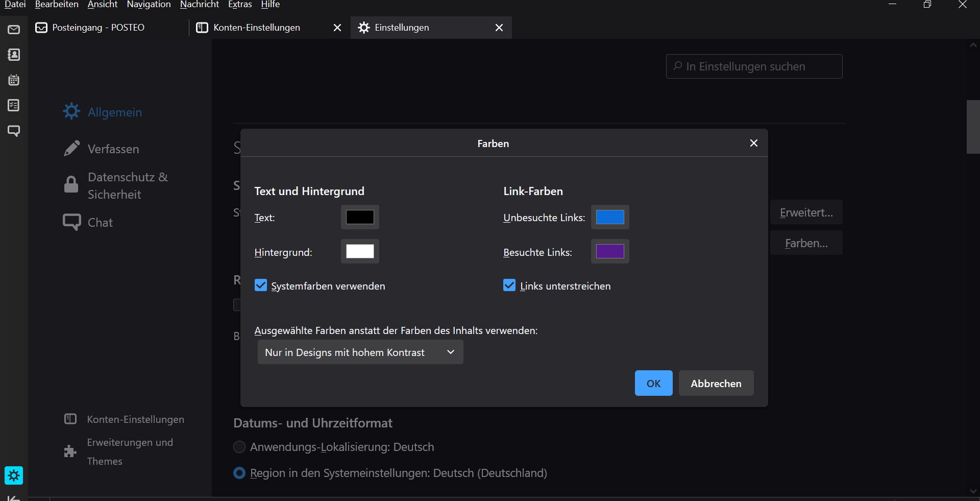Close the Farben dialog with X
Screen dimensions: 980x501
click(x=753, y=143)
